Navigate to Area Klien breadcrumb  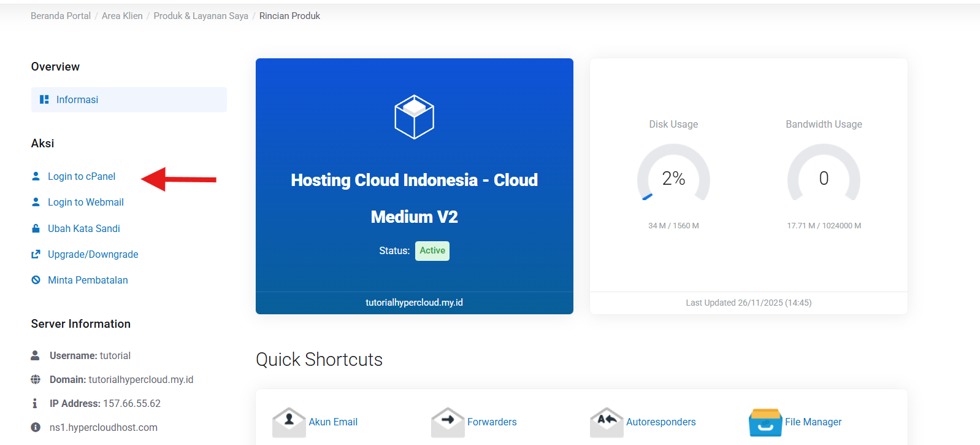click(x=122, y=16)
